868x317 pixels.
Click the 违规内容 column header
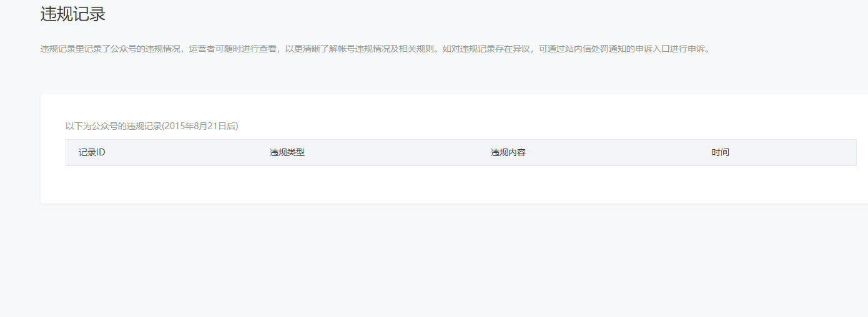point(508,152)
